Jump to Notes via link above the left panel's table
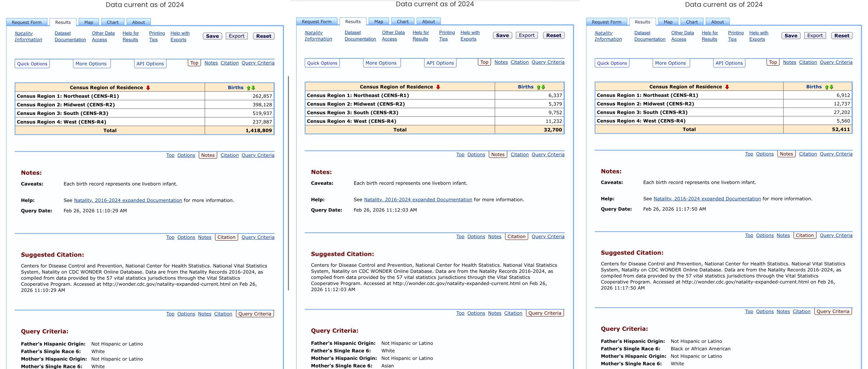868x369 pixels. click(211, 63)
